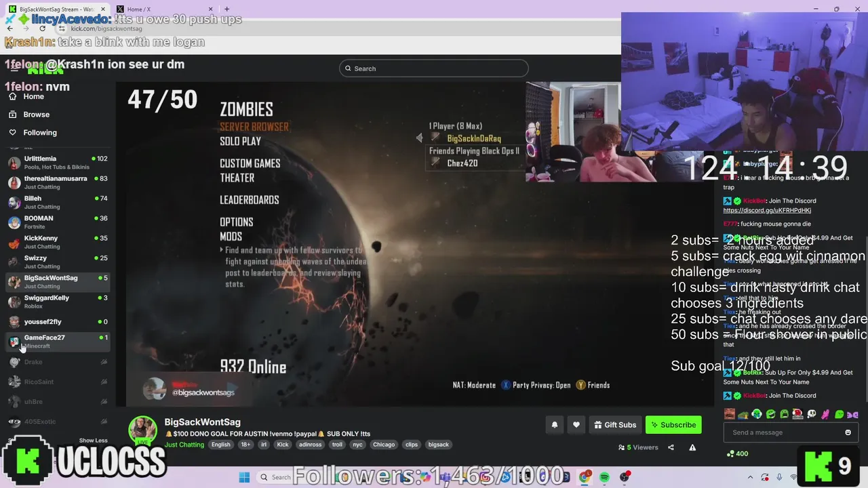Click the bigsack tag

[438, 445]
